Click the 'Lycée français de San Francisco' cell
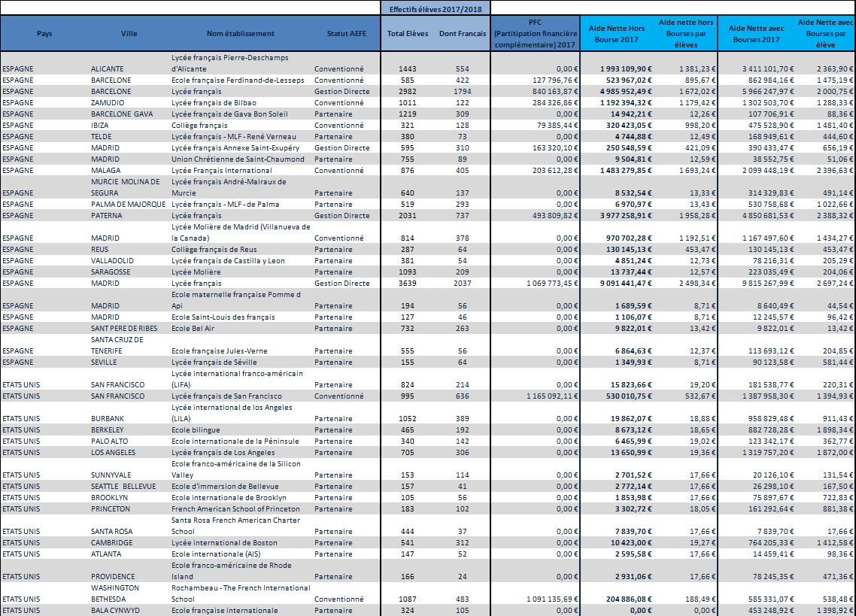 point(226,396)
